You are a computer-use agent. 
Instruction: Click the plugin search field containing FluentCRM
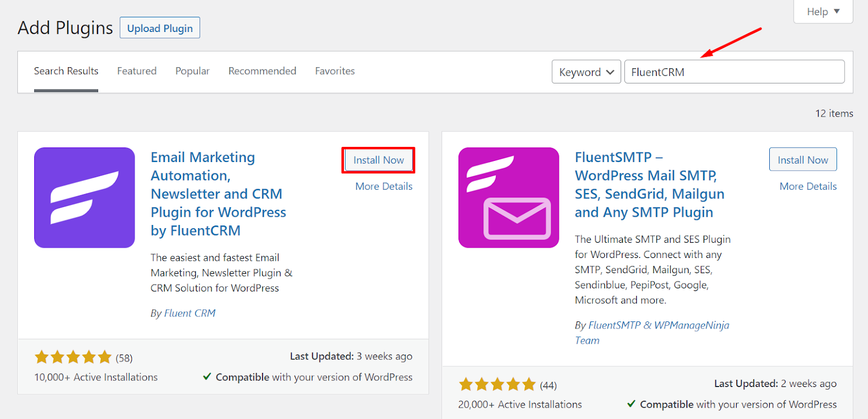[735, 72]
